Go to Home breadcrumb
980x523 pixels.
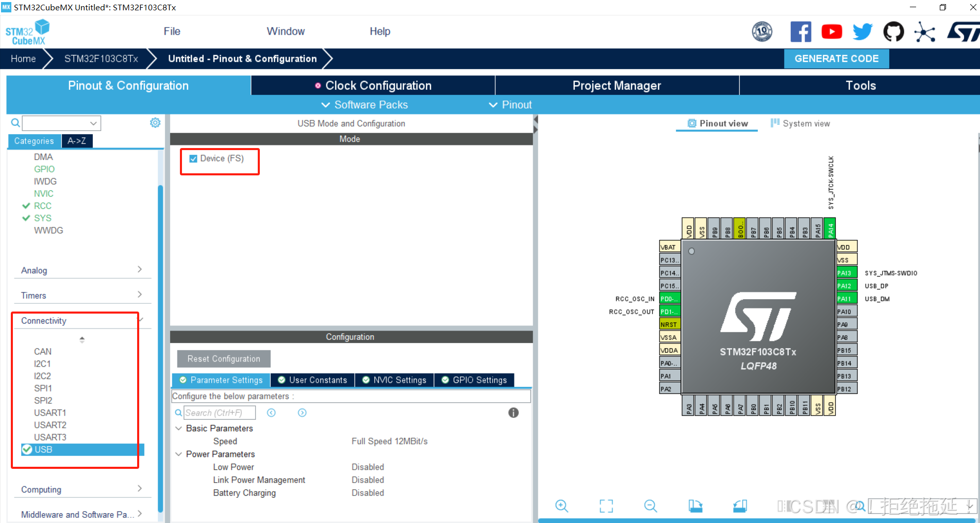(23, 59)
